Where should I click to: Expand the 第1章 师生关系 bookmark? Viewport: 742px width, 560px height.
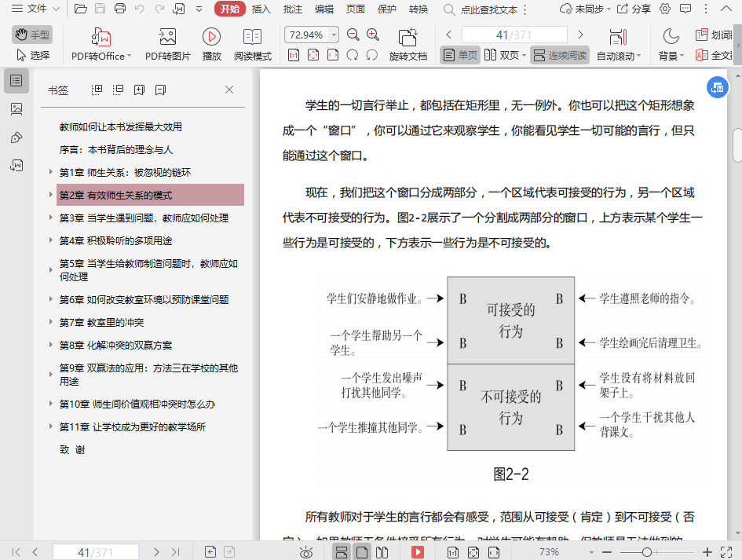50,172
